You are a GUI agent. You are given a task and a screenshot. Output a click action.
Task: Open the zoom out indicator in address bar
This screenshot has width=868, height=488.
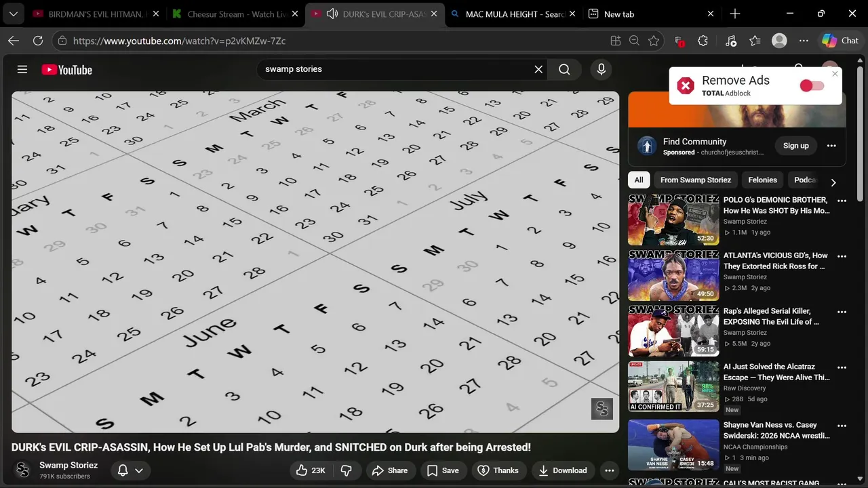point(634,41)
